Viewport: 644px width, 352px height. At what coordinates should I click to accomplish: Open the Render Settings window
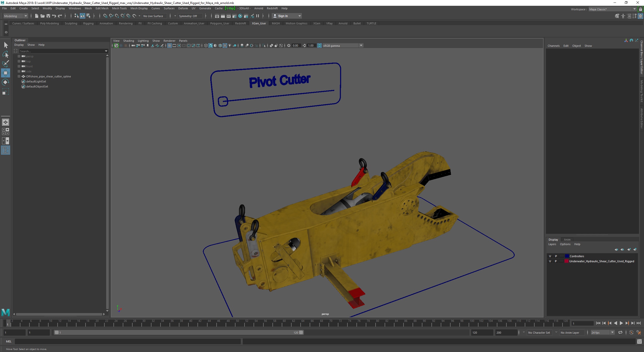click(234, 16)
